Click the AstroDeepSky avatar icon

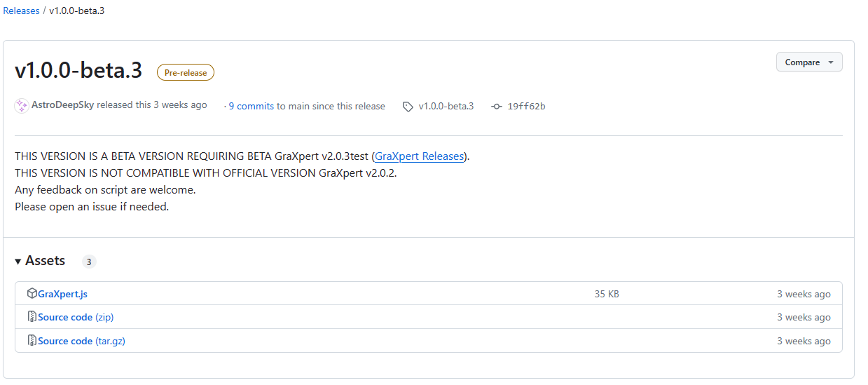click(22, 106)
